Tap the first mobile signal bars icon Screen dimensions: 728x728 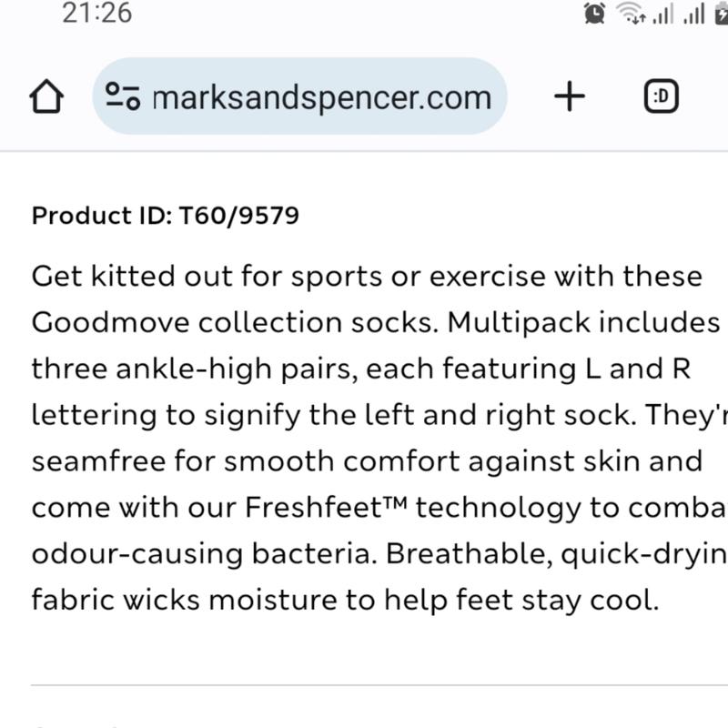[x=663, y=14]
